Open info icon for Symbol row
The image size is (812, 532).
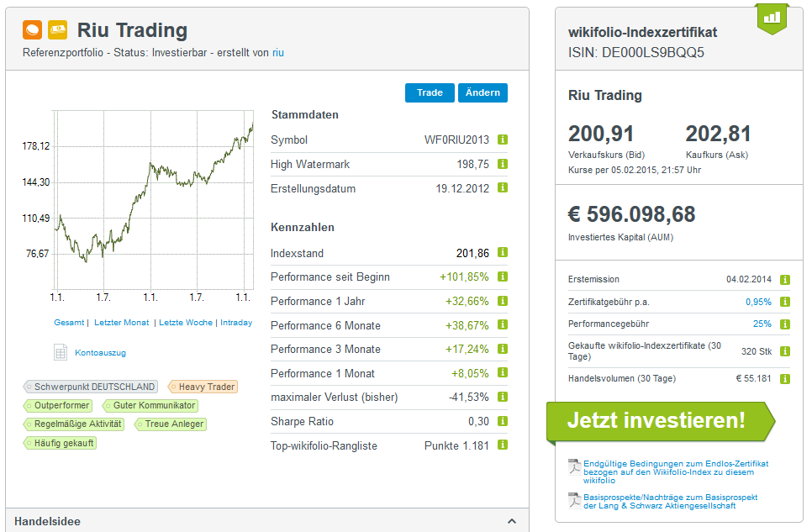point(503,140)
